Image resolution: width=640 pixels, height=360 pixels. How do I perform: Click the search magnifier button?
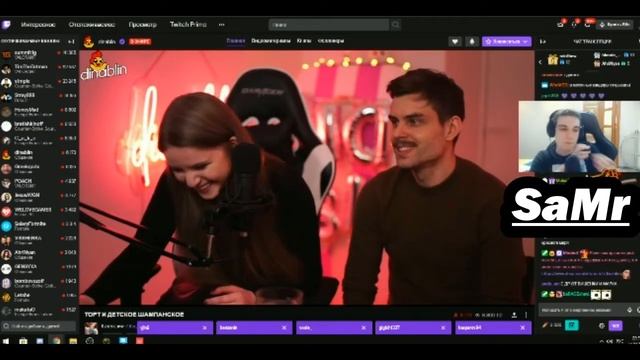[x=395, y=25]
